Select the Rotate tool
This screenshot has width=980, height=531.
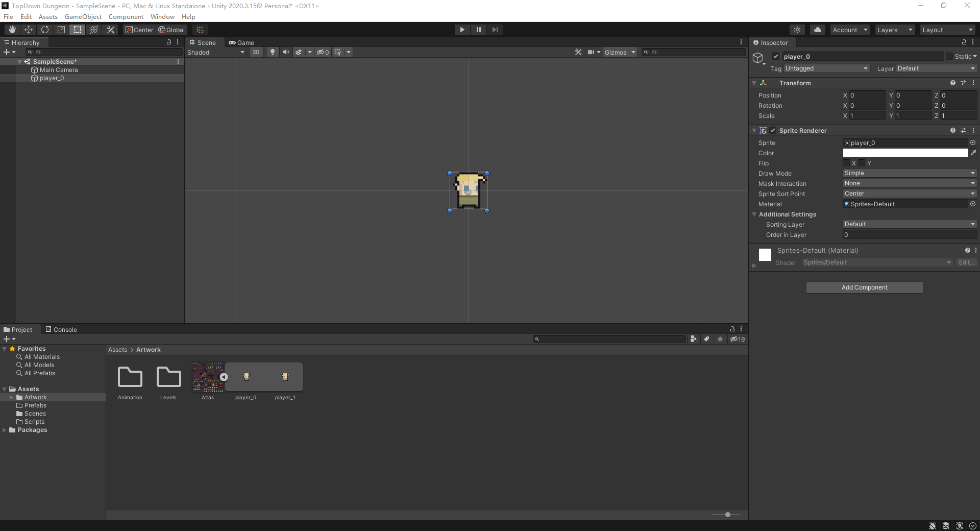point(45,30)
